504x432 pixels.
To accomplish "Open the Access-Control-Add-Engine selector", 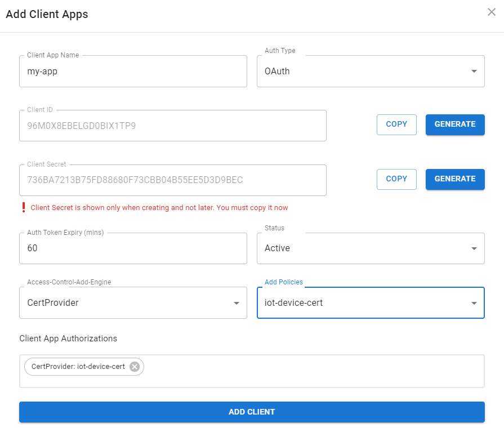I will pos(133,303).
